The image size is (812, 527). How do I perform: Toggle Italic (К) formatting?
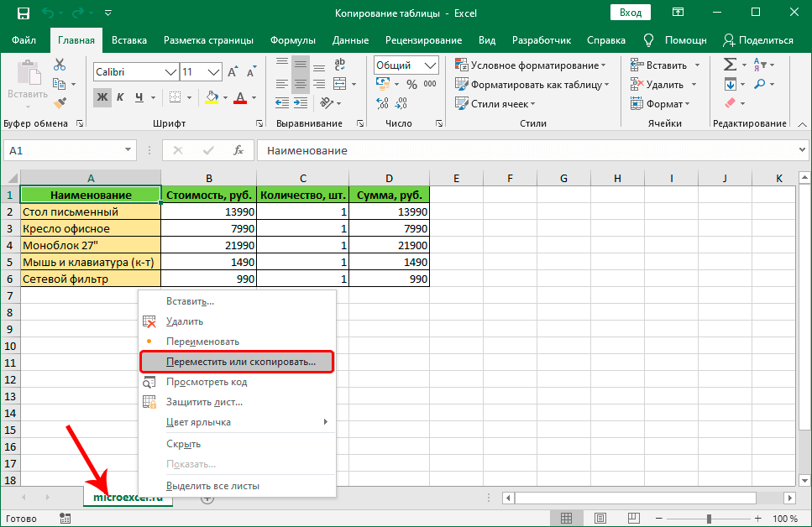[121, 97]
